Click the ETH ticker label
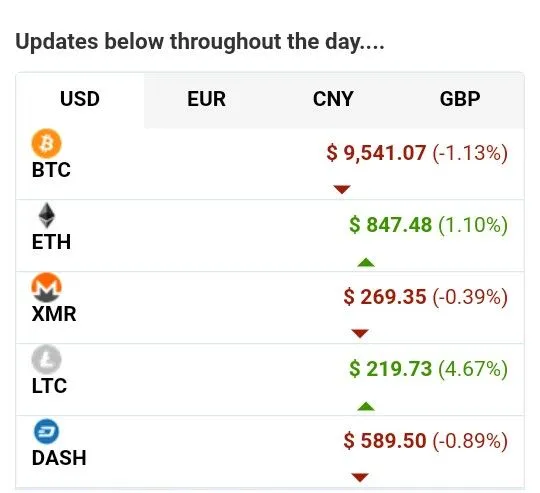The width and height of the screenshot is (540, 493). point(51,242)
